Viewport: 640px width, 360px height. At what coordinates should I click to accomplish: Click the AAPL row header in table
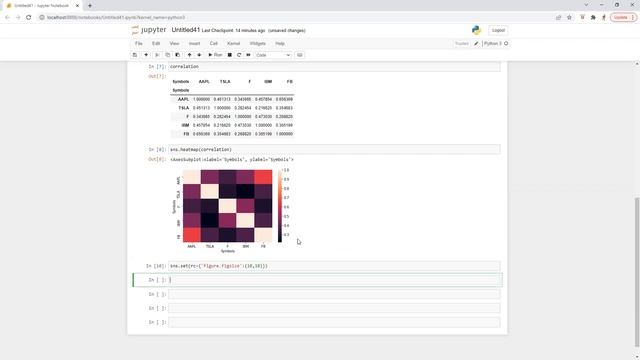click(x=183, y=99)
